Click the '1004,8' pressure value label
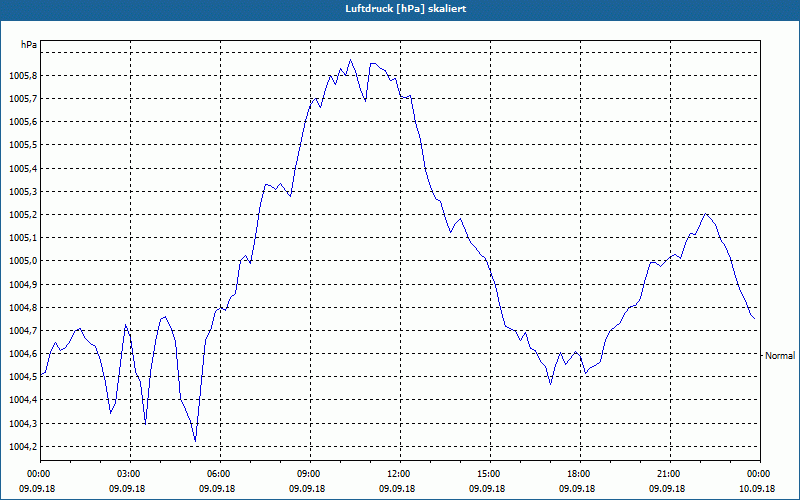 tap(23, 308)
